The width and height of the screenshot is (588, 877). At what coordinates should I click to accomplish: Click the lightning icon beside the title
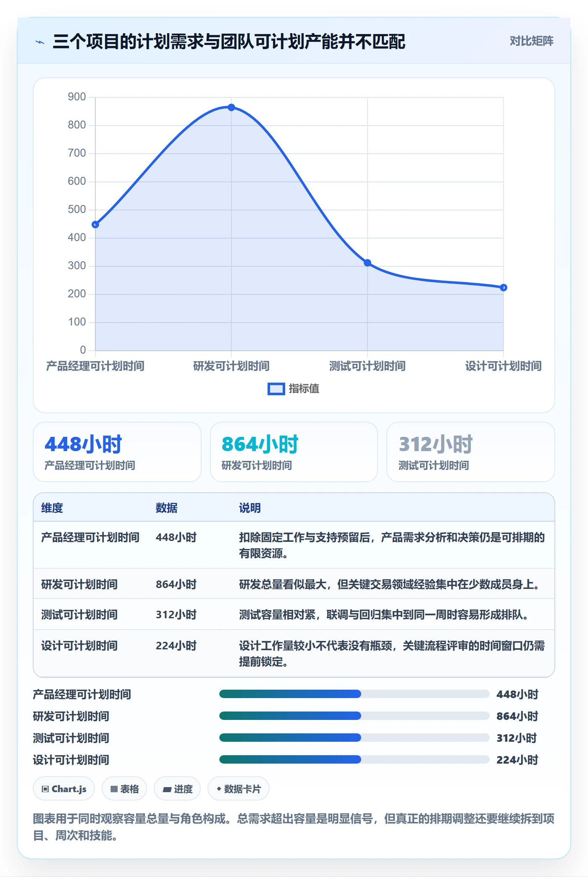40,42
